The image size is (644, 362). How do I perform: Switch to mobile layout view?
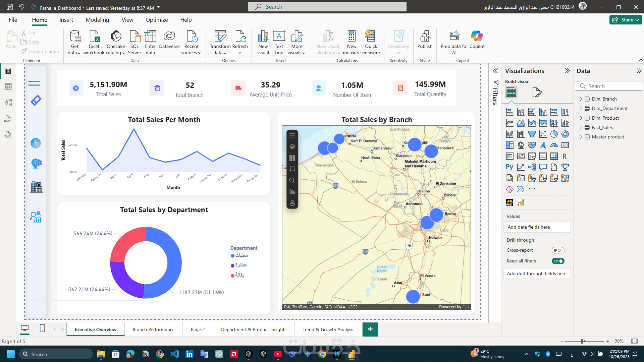[x=42, y=328]
